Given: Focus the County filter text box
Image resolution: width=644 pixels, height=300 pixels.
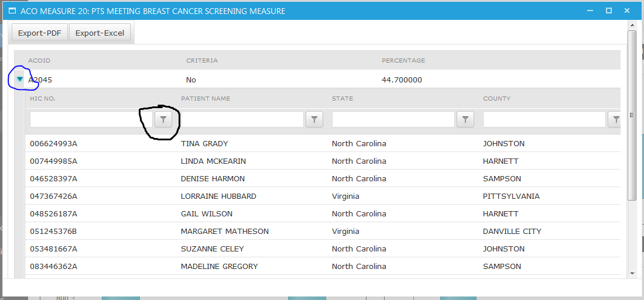Looking at the screenshot, I should (544, 119).
